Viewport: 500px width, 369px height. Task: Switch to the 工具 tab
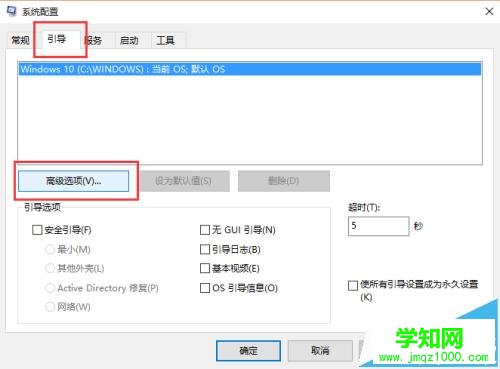[166, 41]
